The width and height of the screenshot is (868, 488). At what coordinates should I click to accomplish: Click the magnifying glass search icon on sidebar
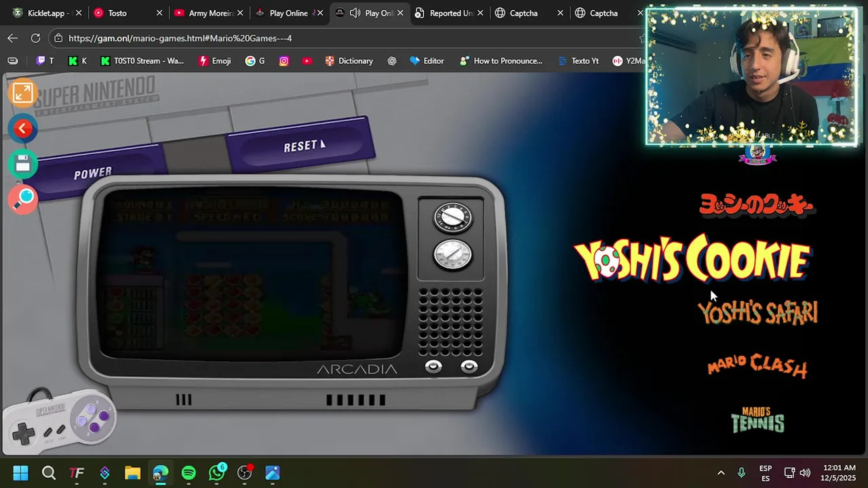24,199
